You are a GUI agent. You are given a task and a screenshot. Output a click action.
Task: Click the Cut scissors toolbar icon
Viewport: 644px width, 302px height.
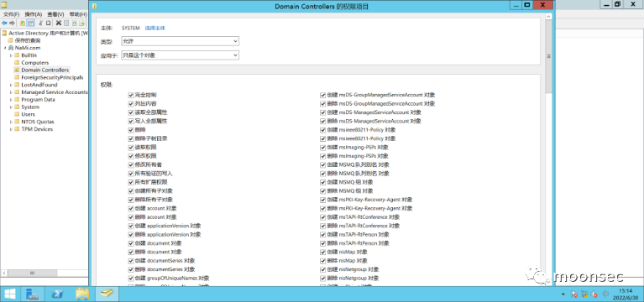click(x=41, y=23)
